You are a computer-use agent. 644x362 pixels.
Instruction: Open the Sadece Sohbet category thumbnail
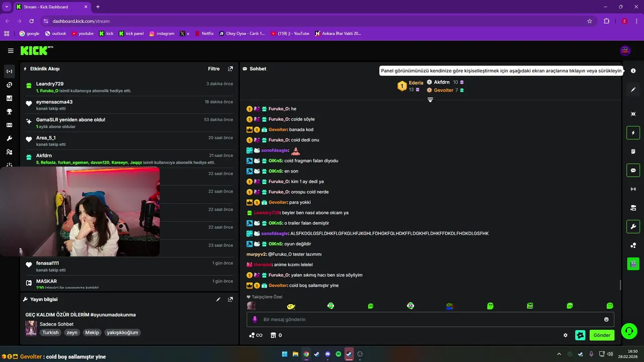point(31,328)
